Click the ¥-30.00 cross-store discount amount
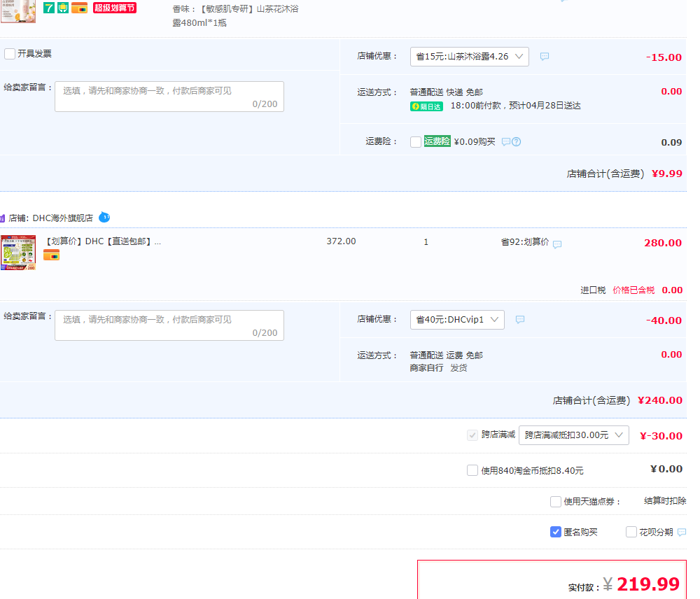The height and width of the screenshot is (599, 700). [661, 436]
